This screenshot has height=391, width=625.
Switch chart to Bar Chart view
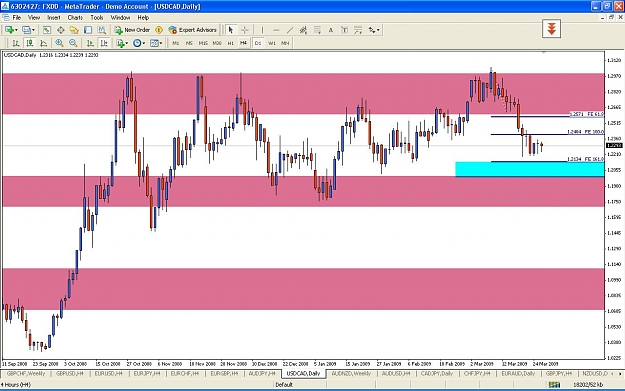[16, 43]
